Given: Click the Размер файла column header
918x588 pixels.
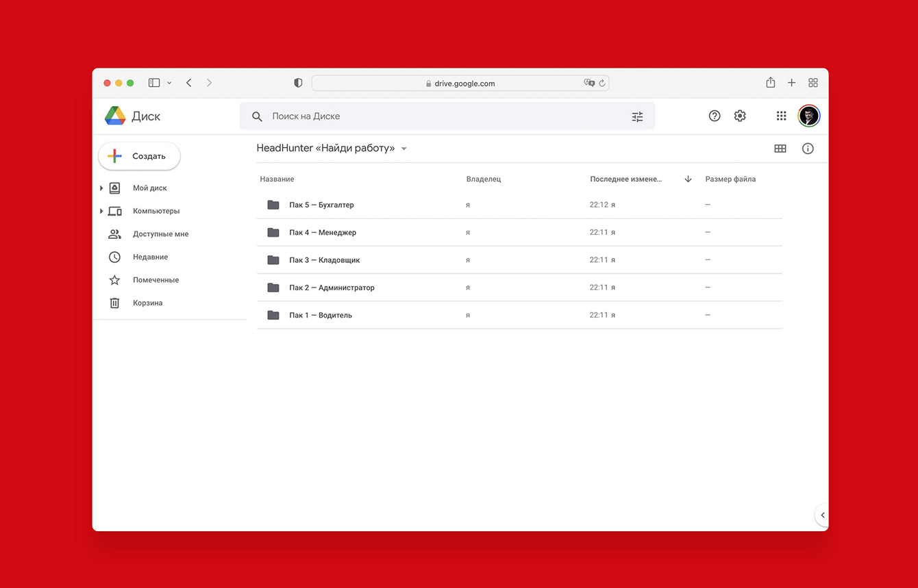Looking at the screenshot, I should 731,179.
